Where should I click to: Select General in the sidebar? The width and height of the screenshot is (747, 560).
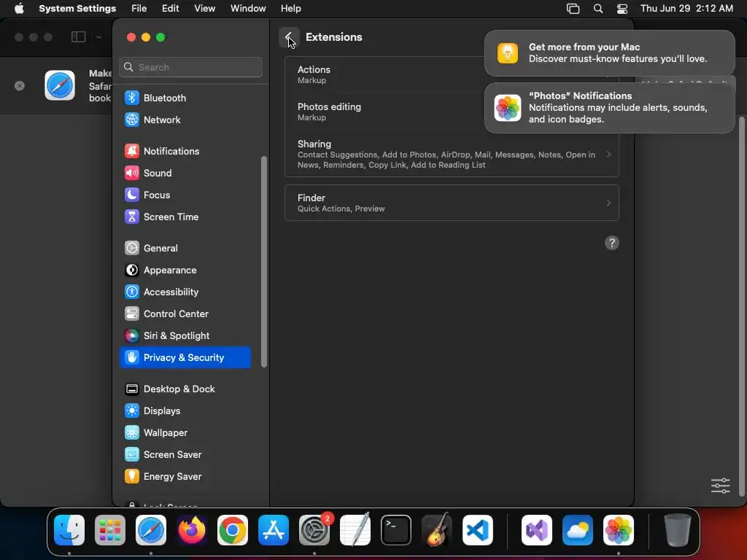pos(185,248)
